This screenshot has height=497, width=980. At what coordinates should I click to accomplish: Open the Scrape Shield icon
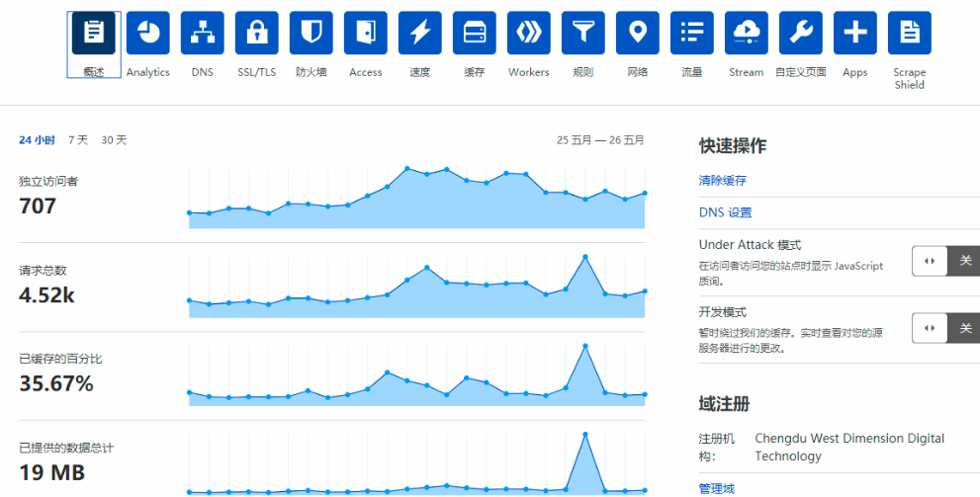(x=909, y=34)
